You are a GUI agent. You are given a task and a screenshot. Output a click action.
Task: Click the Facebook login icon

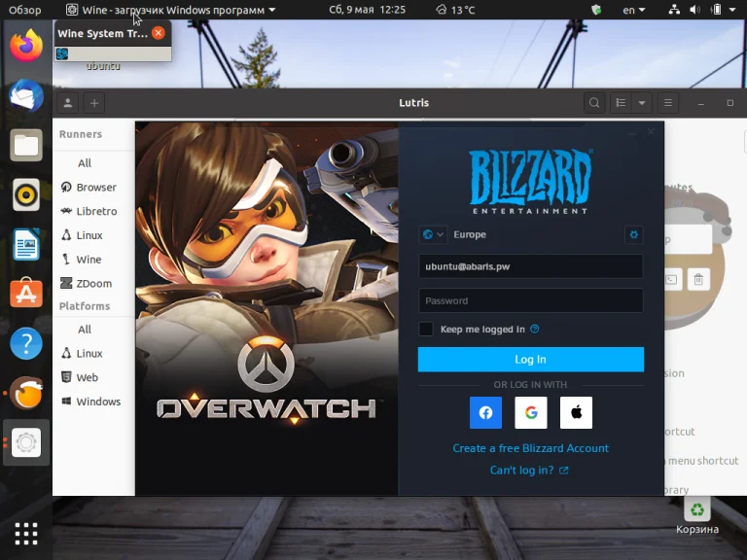[485, 412]
